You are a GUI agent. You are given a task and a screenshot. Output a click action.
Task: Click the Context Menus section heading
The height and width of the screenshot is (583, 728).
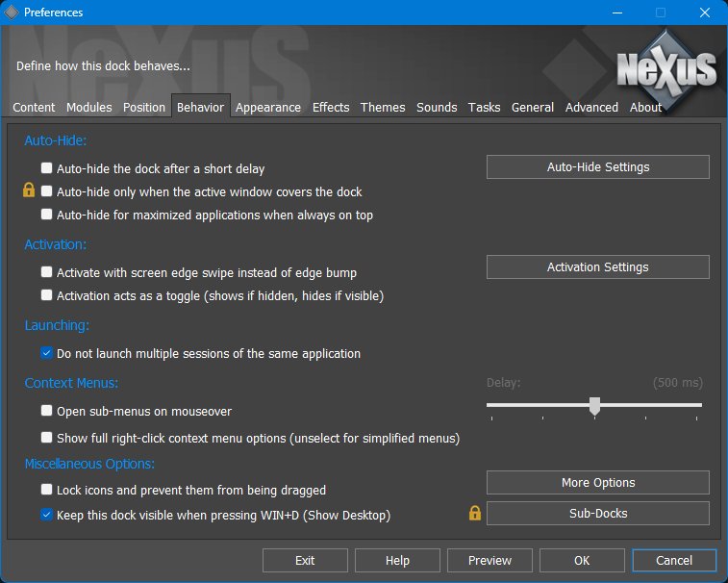pyautogui.click(x=71, y=383)
